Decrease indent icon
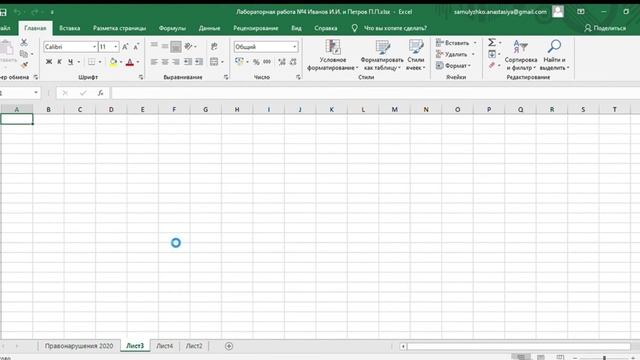 (188, 62)
